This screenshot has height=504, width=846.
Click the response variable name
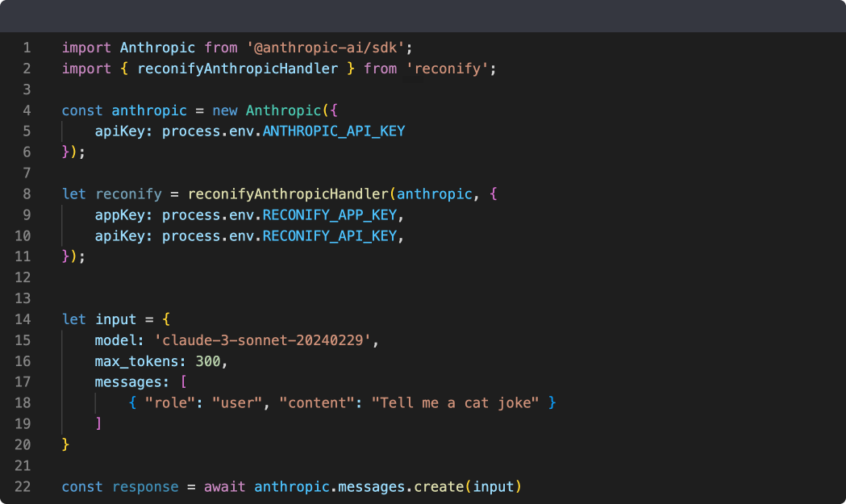coord(145,487)
